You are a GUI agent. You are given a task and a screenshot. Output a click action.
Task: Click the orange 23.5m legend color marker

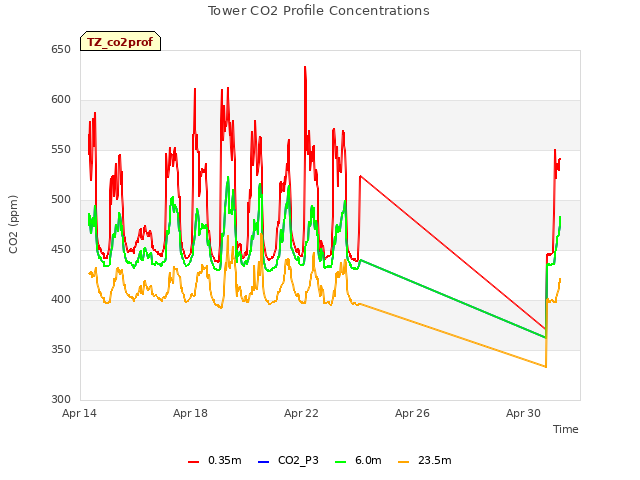(x=403, y=462)
